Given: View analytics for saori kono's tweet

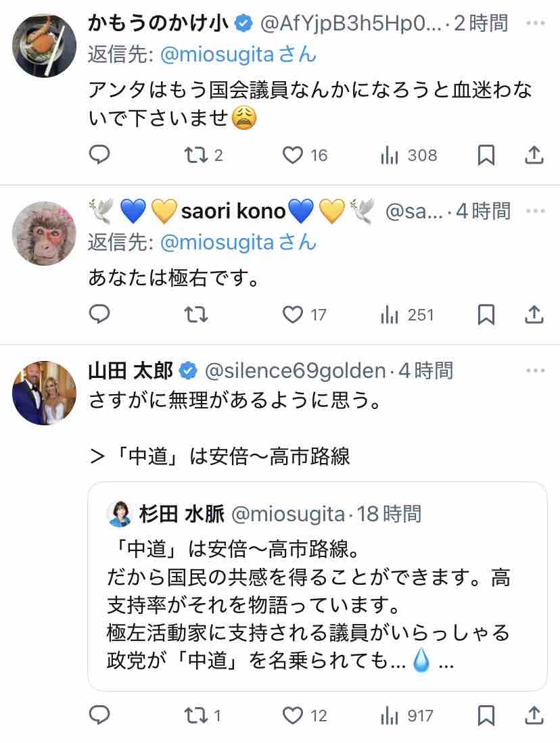Looking at the screenshot, I should (x=390, y=314).
